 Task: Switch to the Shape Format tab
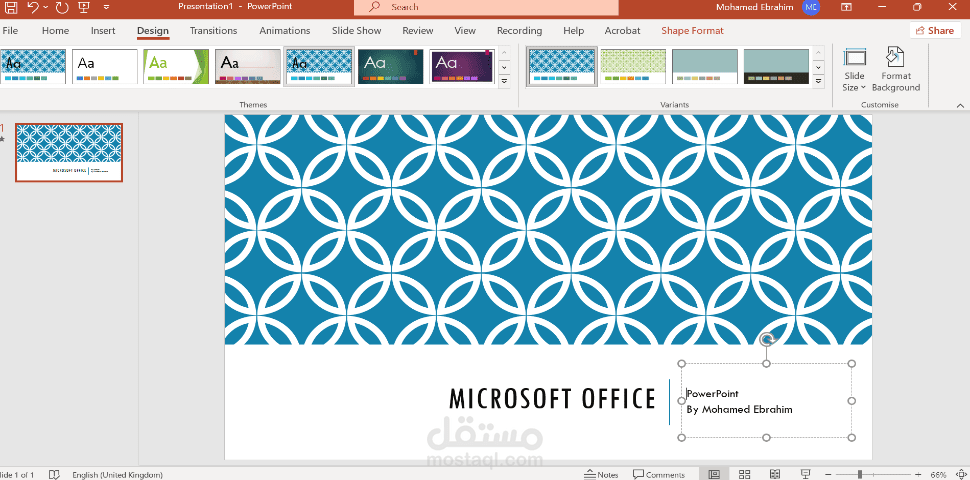692,30
